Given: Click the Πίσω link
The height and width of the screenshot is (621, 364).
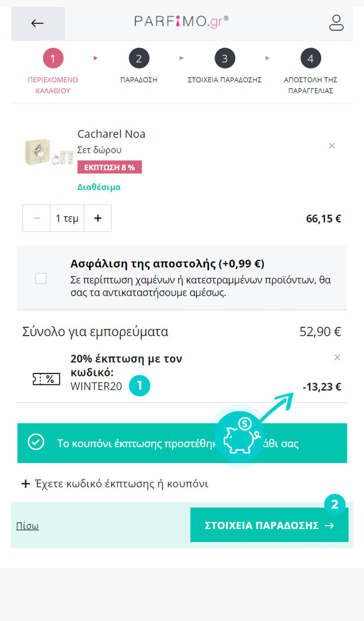Looking at the screenshot, I should [x=27, y=525].
